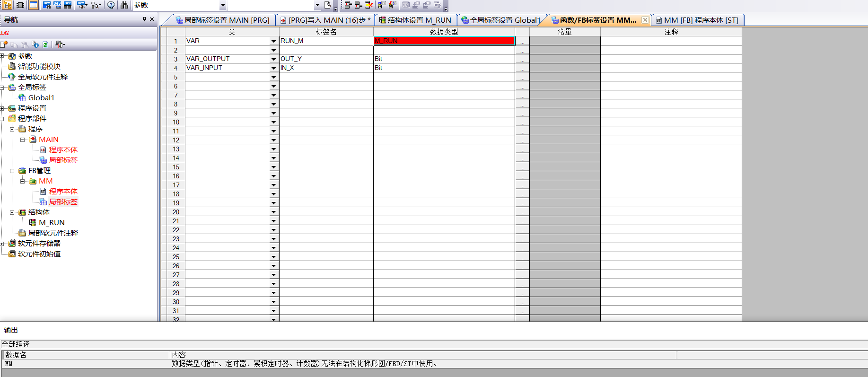The image size is (868, 377).
Task: Open Global1 under 全局标签 in tree
Action: coord(41,98)
